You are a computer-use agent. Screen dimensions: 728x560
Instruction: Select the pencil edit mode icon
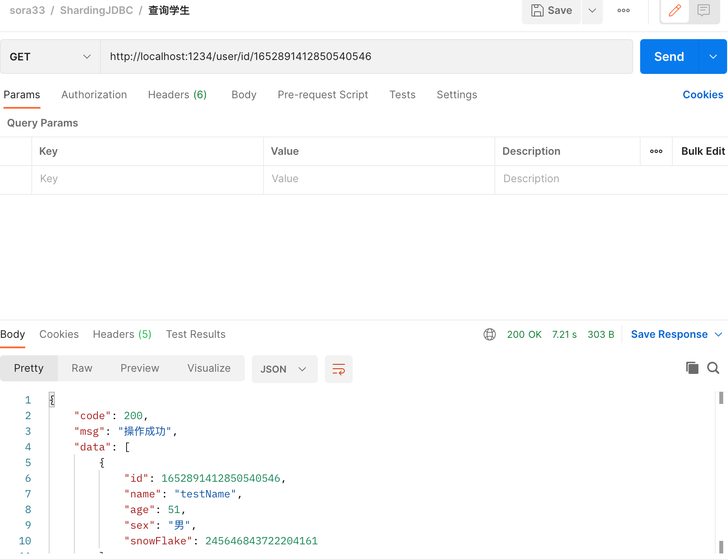[675, 10]
